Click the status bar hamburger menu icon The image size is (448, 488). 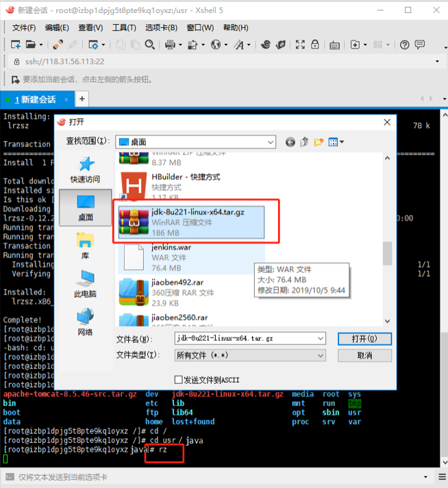pyautogui.click(x=442, y=477)
